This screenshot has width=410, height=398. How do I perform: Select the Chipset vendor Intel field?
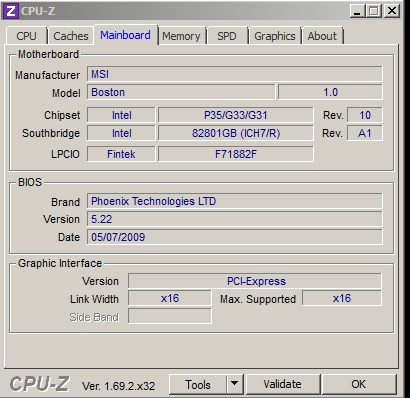(x=121, y=115)
